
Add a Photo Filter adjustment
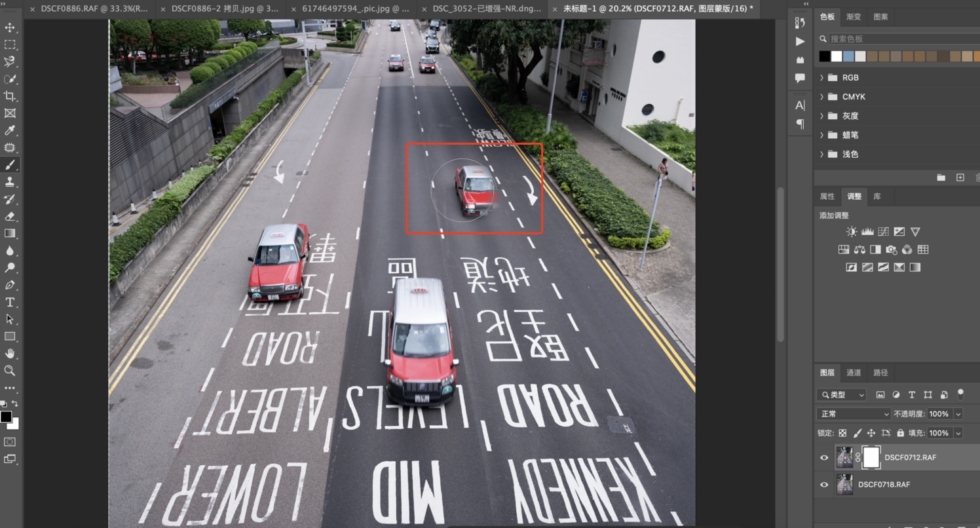point(891,250)
